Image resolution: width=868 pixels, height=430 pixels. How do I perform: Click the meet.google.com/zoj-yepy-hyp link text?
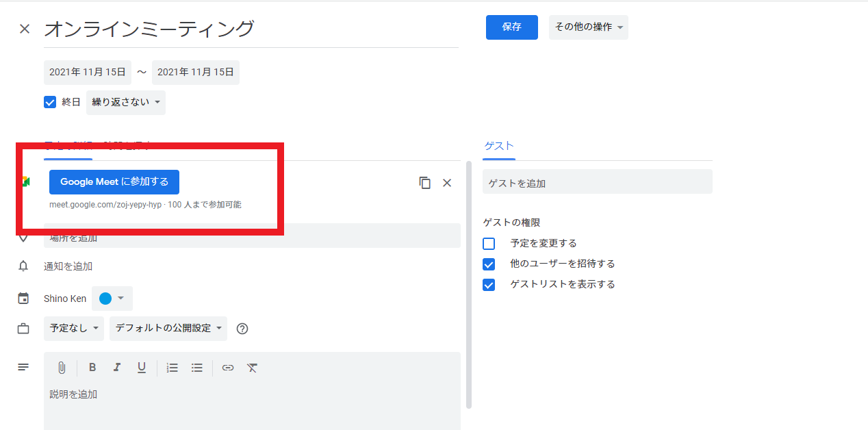105,205
